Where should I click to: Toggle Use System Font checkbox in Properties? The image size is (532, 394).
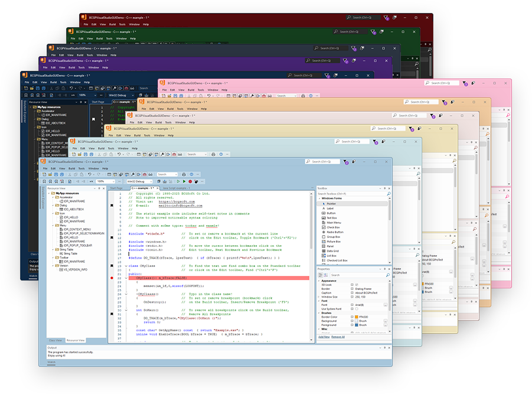tap(356, 309)
